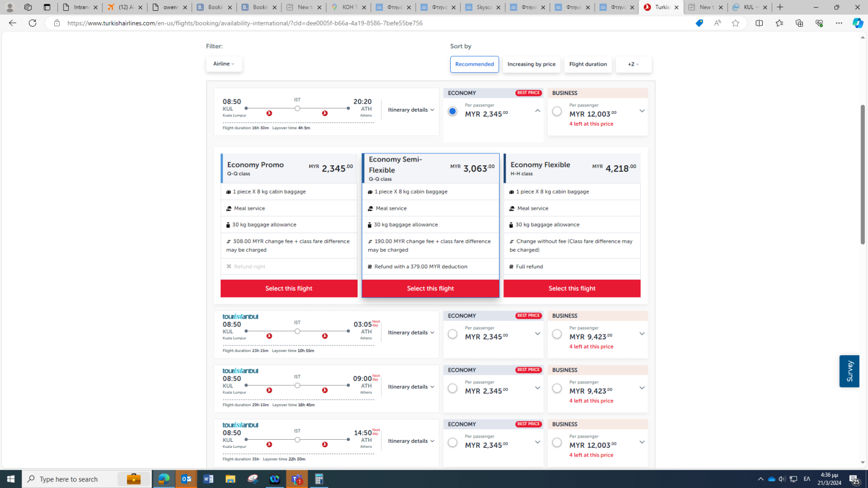The width and height of the screenshot is (868, 488).
Task: Open the Airline filter dropdown
Action: point(224,64)
